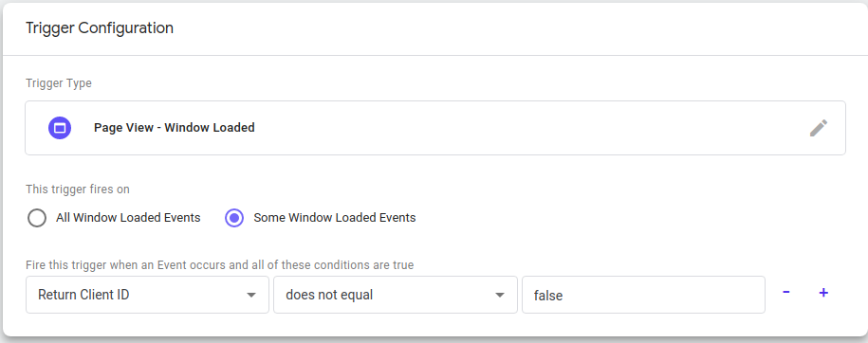
Task: Open the does not equal operator dropdown
Action: 396,295
